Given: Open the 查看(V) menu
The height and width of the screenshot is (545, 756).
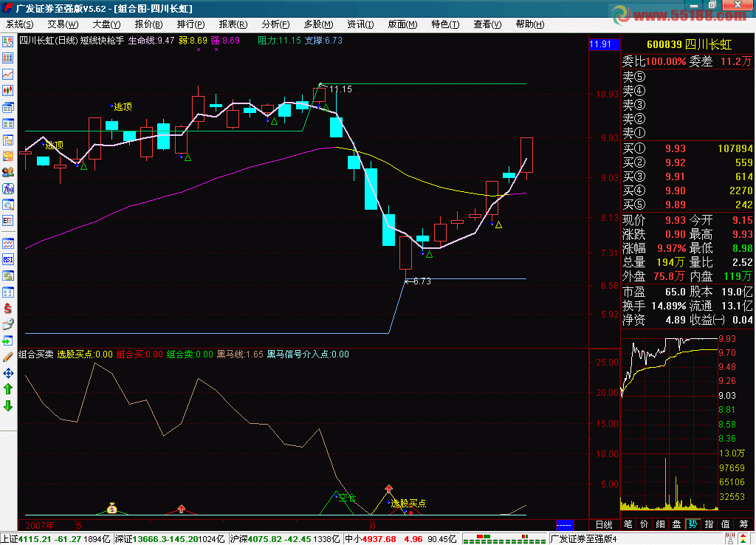Looking at the screenshot, I should (x=487, y=24).
